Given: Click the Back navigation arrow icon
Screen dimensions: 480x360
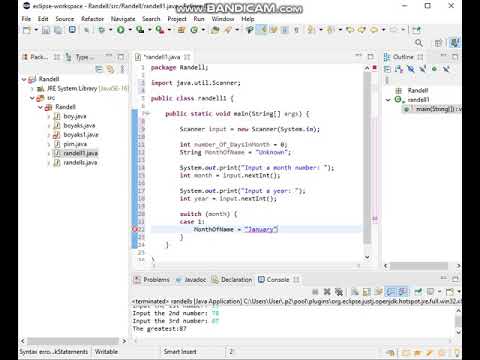Looking at the screenshot, I should [x=374, y=30].
